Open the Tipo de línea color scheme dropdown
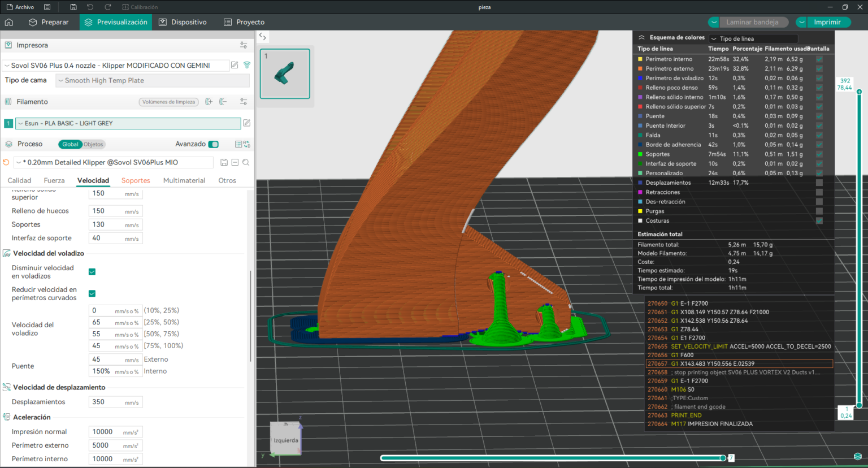This screenshot has height=468, width=868. click(x=753, y=38)
